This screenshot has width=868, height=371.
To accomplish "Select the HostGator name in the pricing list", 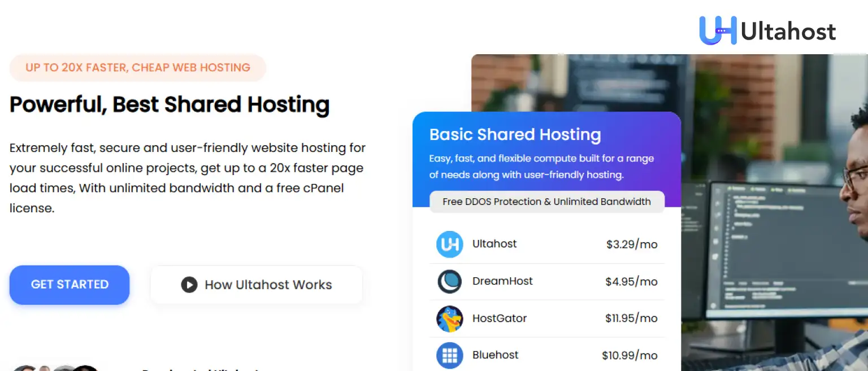I will click(500, 318).
